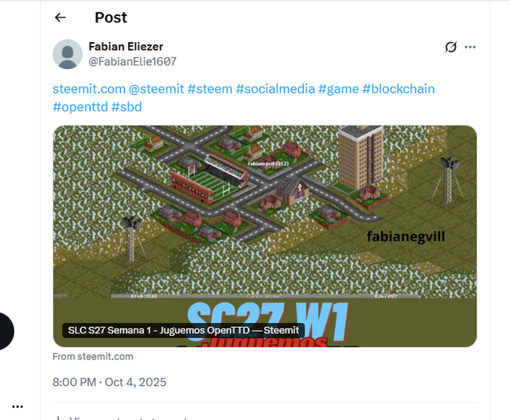Open the sidebar three-dot more options
The image size is (509, 420).
[17, 406]
